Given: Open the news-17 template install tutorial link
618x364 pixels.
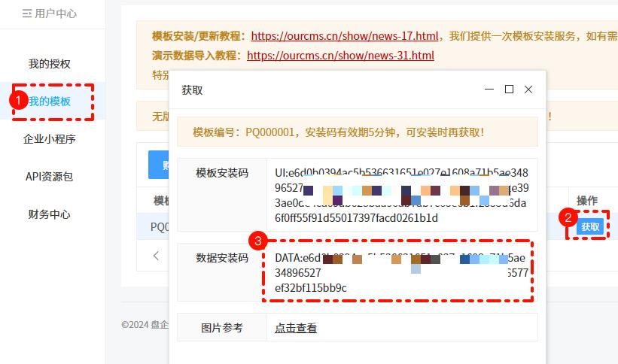Looking at the screenshot, I should [345, 36].
